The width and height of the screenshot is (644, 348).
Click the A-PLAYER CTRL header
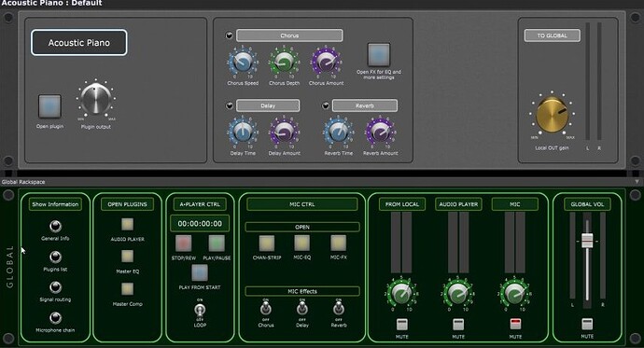[200, 204]
